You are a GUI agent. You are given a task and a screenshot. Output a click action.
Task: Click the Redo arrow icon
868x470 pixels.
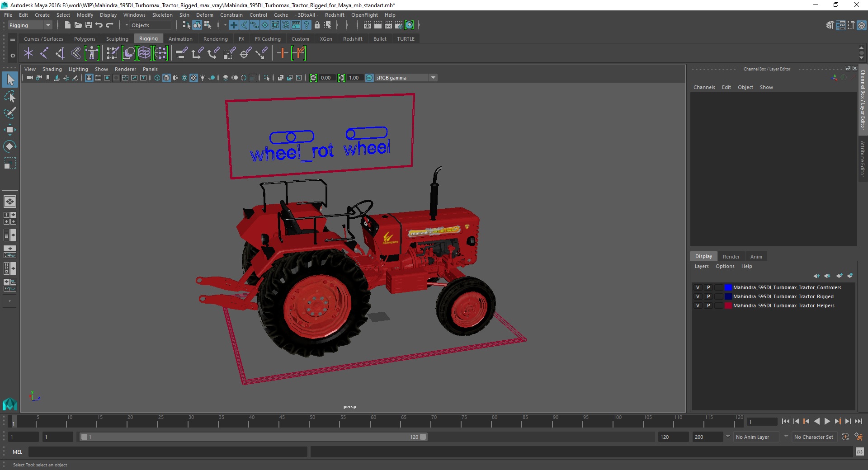(x=109, y=25)
